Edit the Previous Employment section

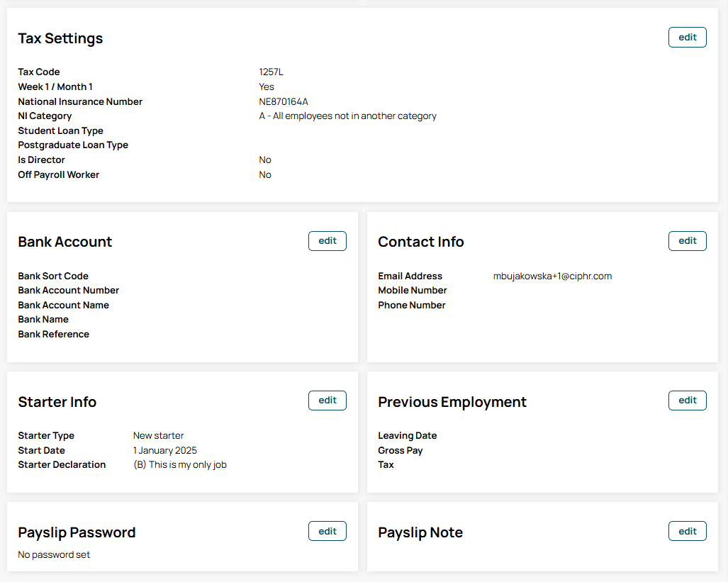[687, 401]
